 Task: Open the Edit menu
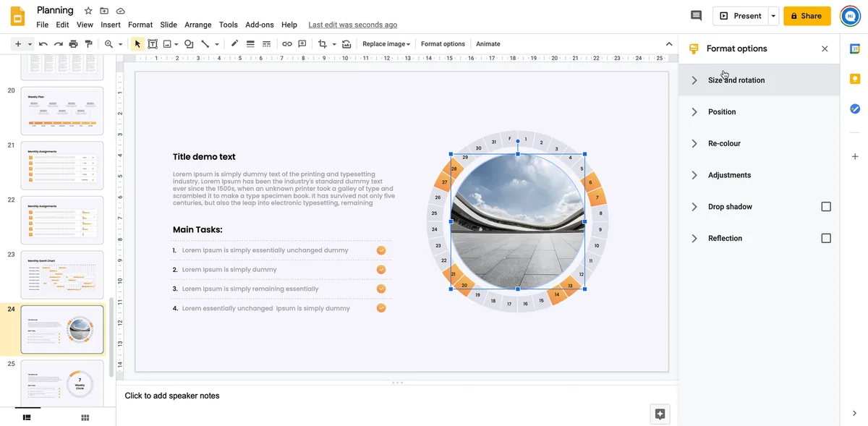pos(63,25)
